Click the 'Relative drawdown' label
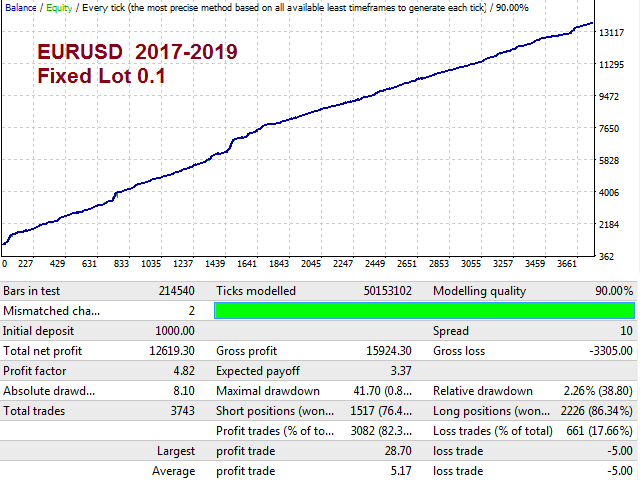640x480 pixels. [483, 391]
